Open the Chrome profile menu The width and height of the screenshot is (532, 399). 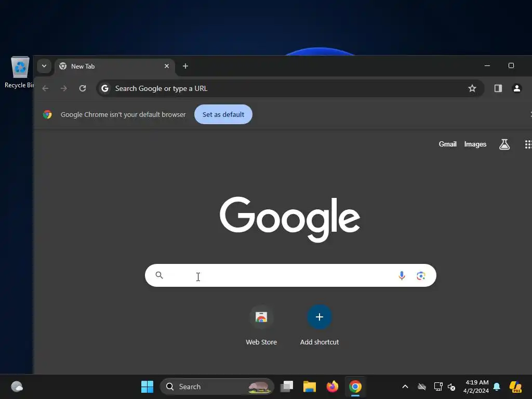click(x=517, y=88)
